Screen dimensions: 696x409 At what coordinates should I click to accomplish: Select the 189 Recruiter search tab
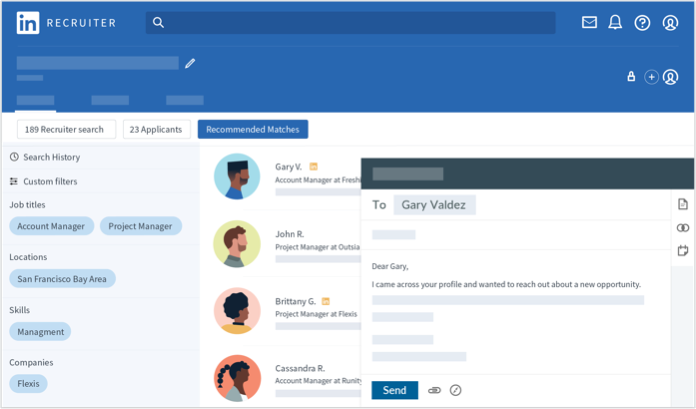coord(66,129)
